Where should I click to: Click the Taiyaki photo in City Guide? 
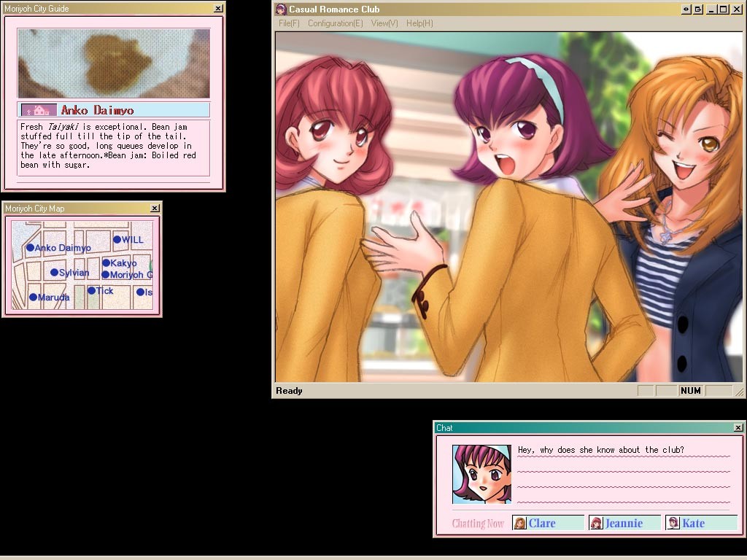(114, 63)
